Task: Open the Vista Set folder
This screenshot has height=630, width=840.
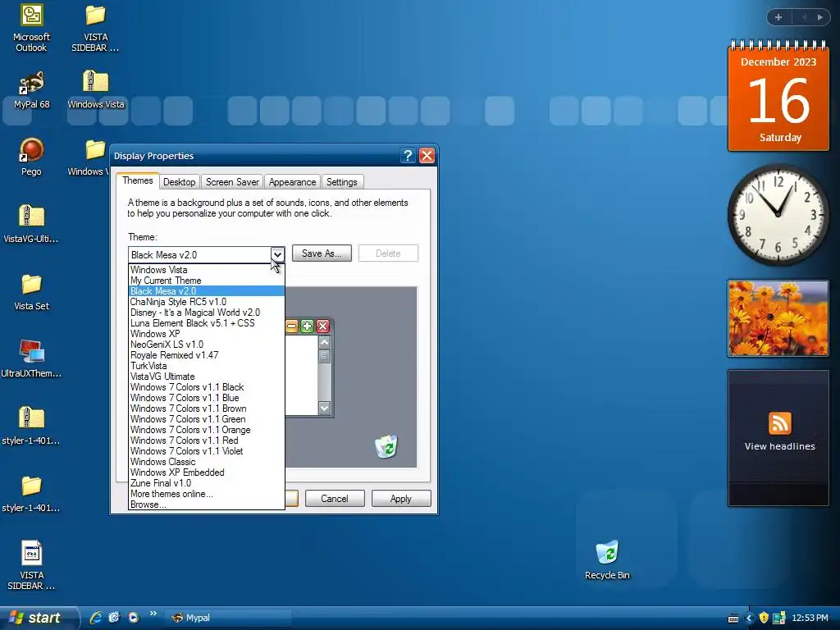Action: [x=32, y=292]
